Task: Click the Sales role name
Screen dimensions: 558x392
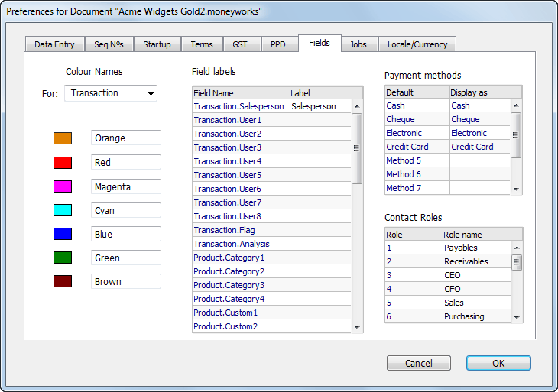Action: [x=477, y=303]
